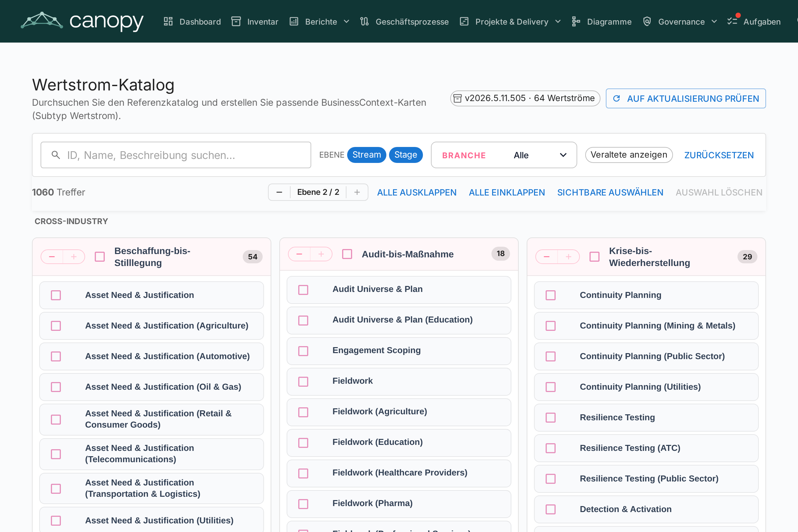Select Asset Need & Justification (Automotive) card
This screenshot has height=532, width=798.
(x=151, y=356)
